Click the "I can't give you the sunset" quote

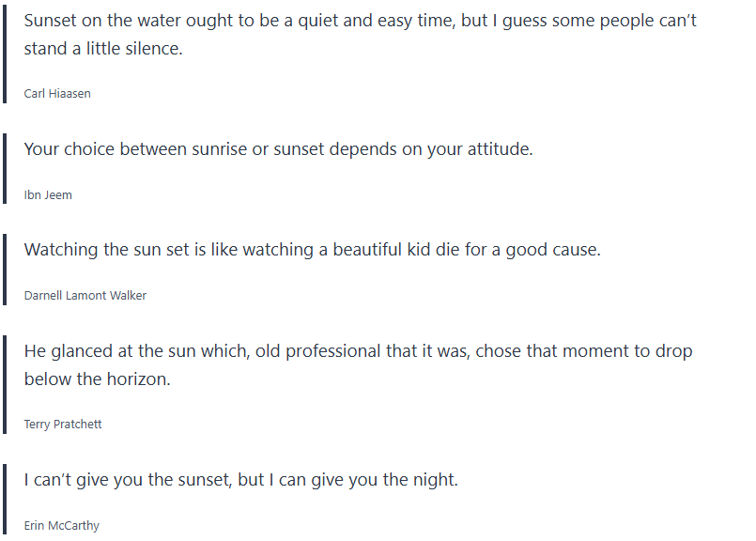[x=240, y=480]
